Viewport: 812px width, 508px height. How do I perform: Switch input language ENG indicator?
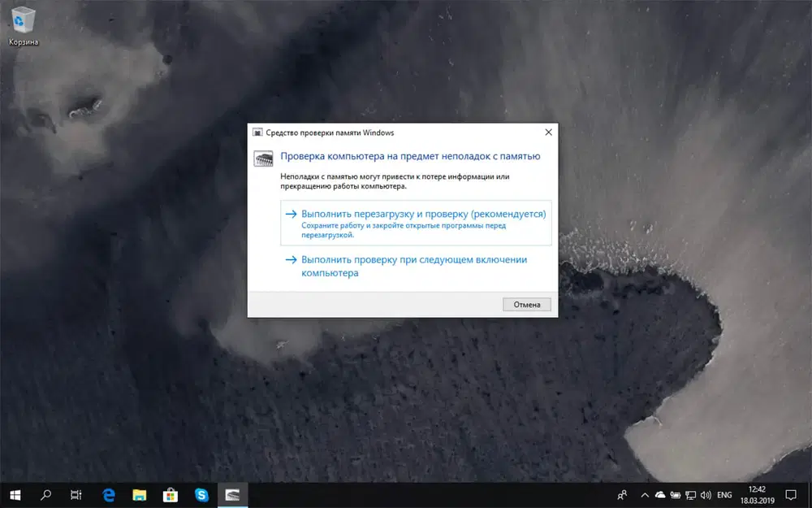point(724,495)
